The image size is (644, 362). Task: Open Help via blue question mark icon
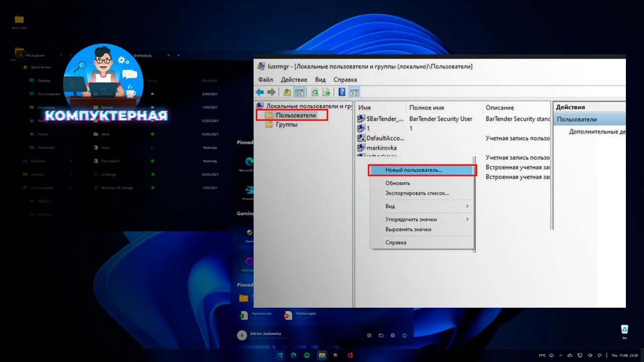tap(342, 92)
